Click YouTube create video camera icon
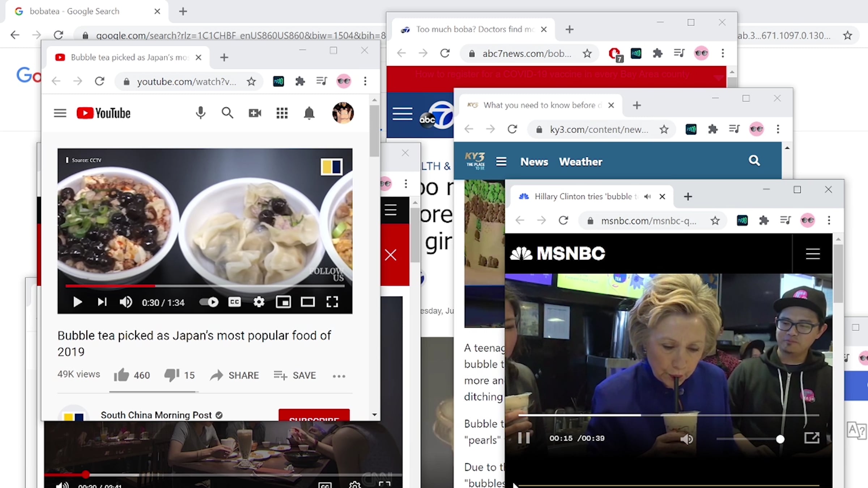 pos(255,113)
